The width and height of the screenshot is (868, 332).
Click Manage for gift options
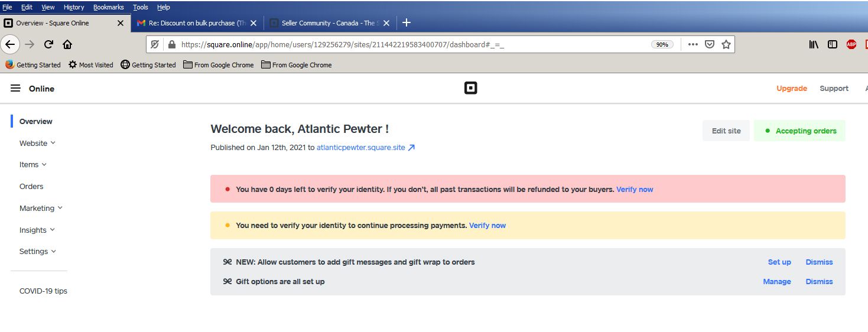777,281
